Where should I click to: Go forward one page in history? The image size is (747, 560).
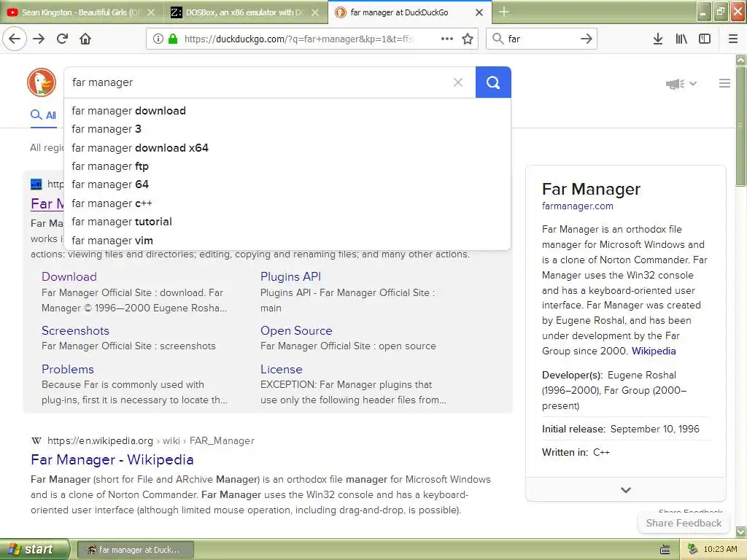(39, 39)
